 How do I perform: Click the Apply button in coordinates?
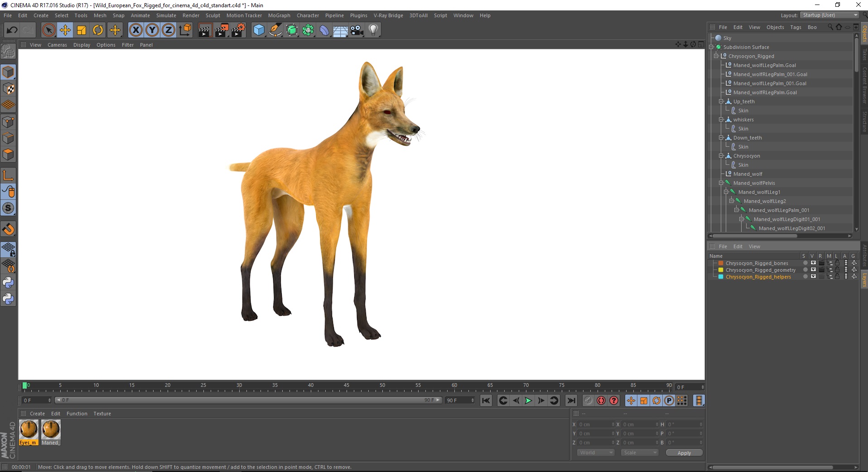click(684, 453)
